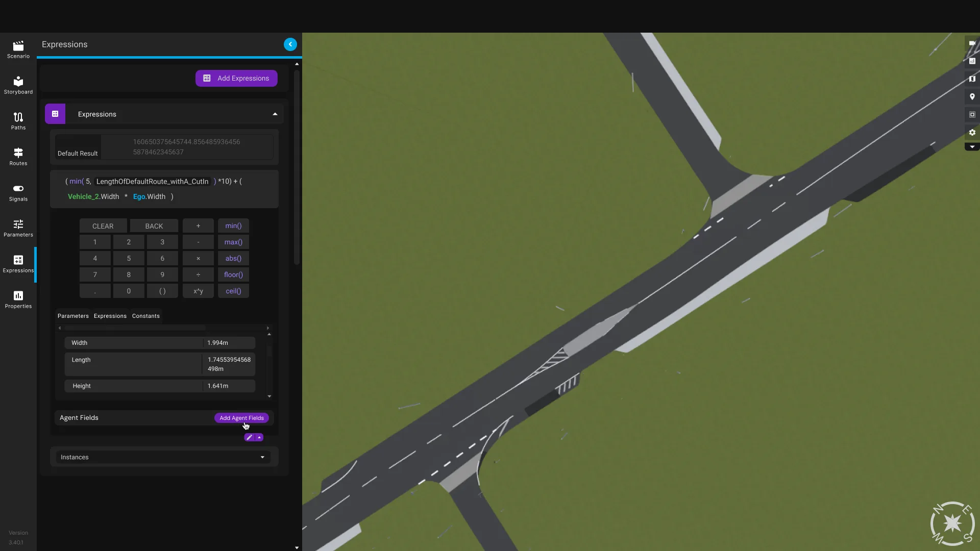This screenshot has width=980, height=551.
Task: Switch to the Parameters tab
Action: tap(73, 316)
